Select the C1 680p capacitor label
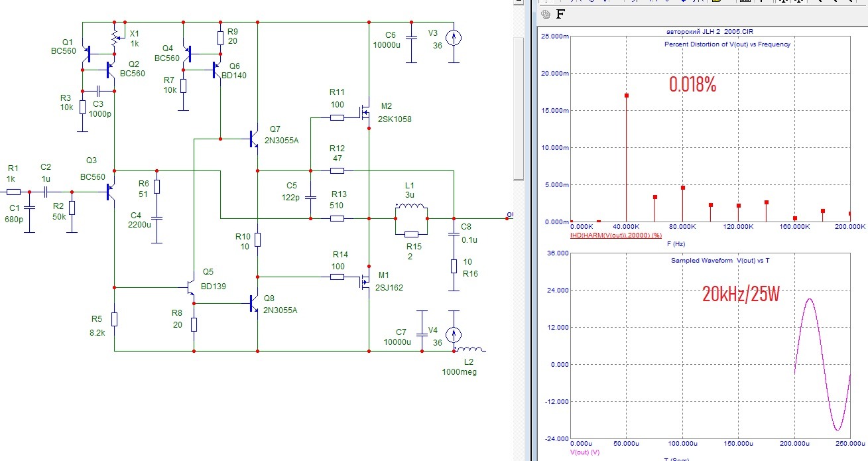 click(14, 213)
